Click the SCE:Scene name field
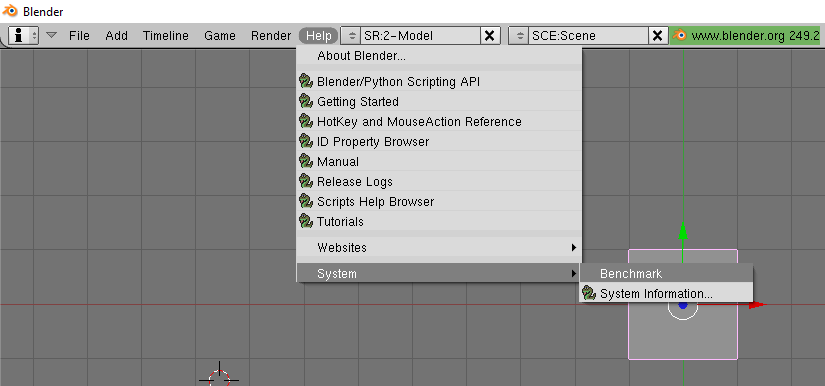Image resolution: width=825 pixels, height=386 pixels. click(588, 36)
